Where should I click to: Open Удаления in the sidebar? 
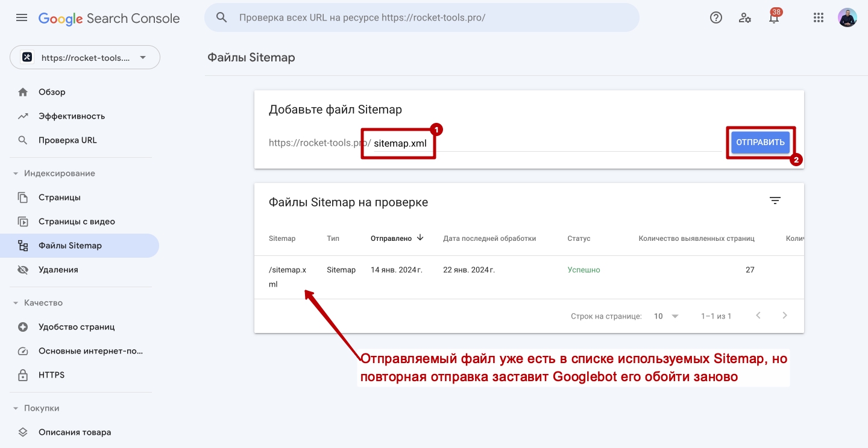click(80, 270)
